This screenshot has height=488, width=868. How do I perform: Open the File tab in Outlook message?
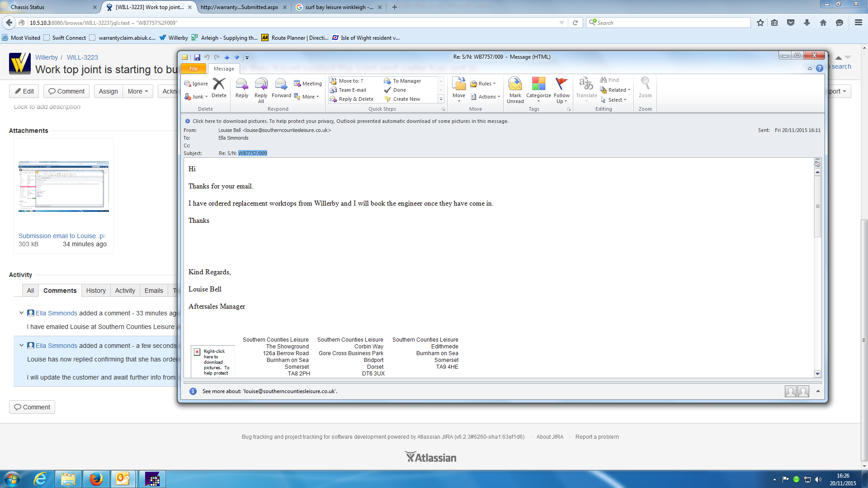(x=193, y=69)
